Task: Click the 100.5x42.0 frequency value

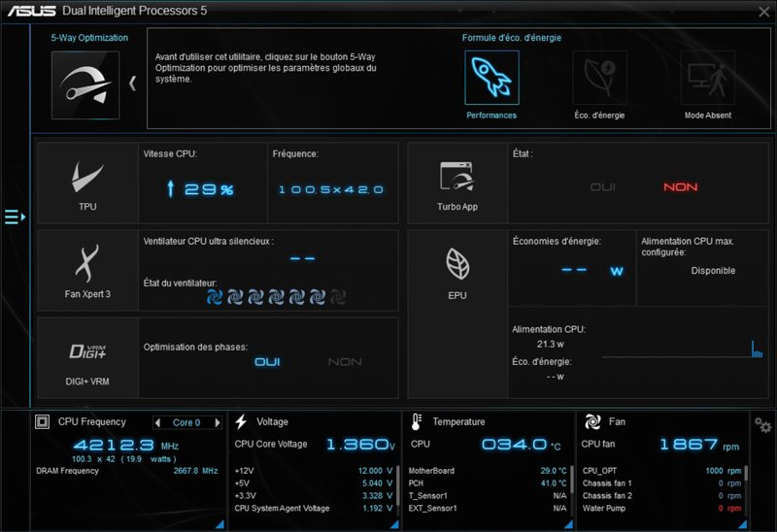Action: click(x=331, y=189)
